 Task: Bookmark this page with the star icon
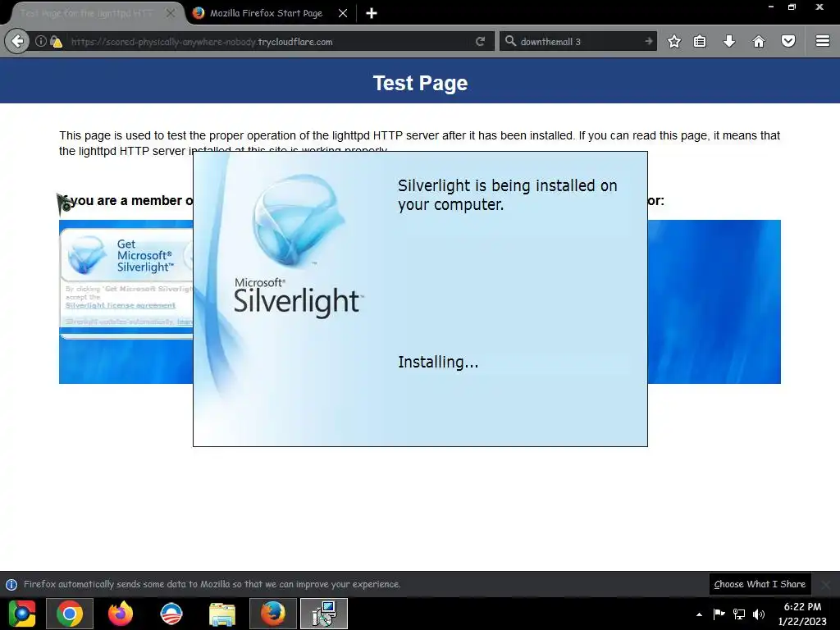tap(674, 41)
